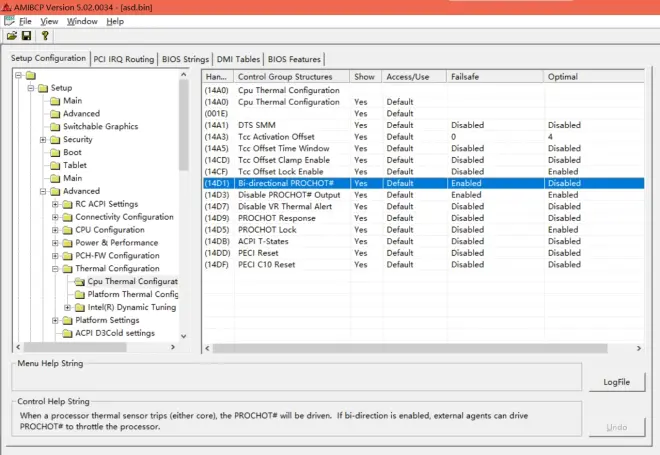The height and width of the screenshot is (455, 660).
Task: Select the Switchable Graphics folder
Action: pos(100,126)
